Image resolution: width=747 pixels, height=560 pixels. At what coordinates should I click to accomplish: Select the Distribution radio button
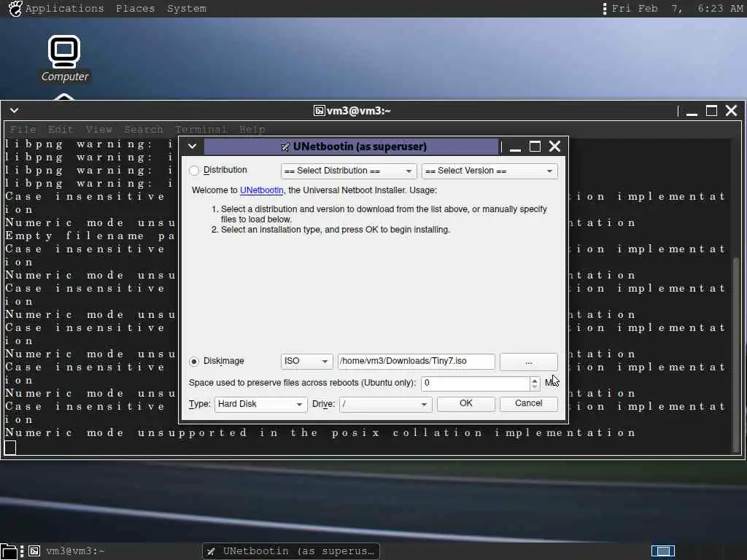pyautogui.click(x=194, y=171)
